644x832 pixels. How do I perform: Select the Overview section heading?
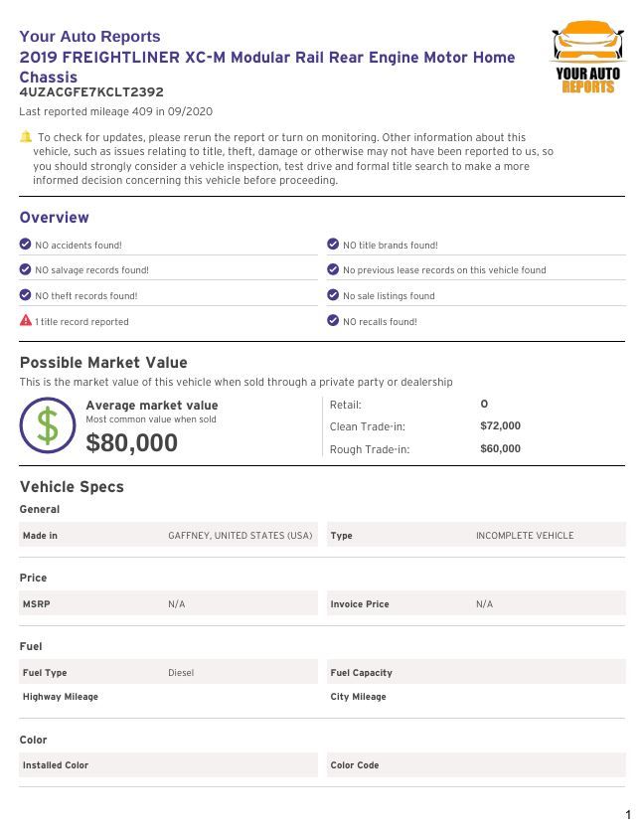[x=54, y=217]
